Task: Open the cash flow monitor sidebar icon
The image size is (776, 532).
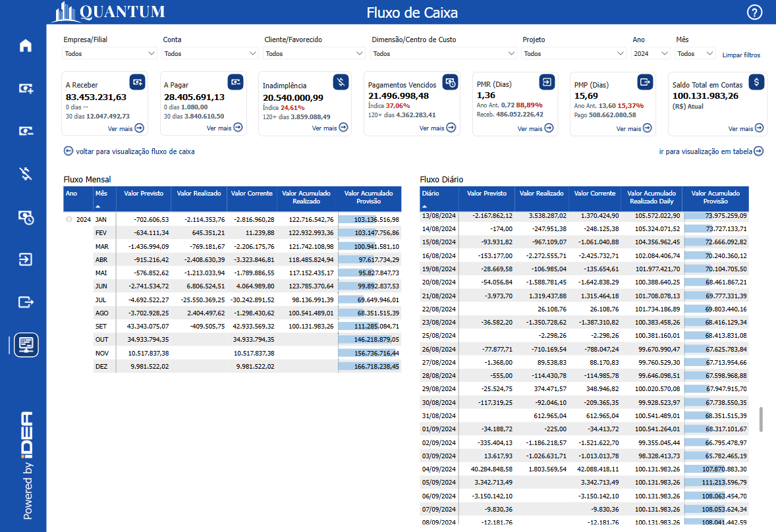Action: coord(26,344)
